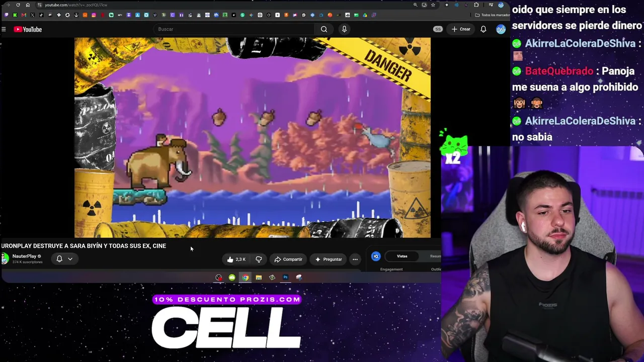Open the Instagram bookmark
Screen dimensions: 644x362
tap(94, 15)
